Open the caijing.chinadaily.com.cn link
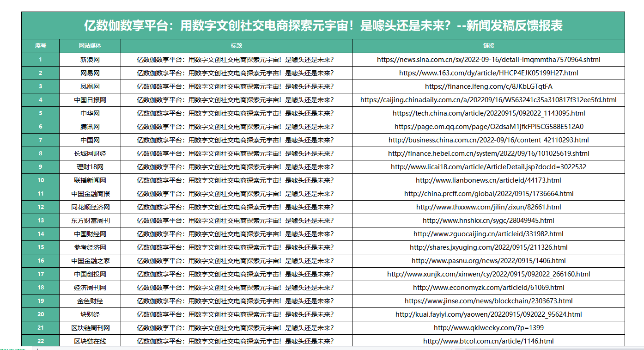 [488, 100]
